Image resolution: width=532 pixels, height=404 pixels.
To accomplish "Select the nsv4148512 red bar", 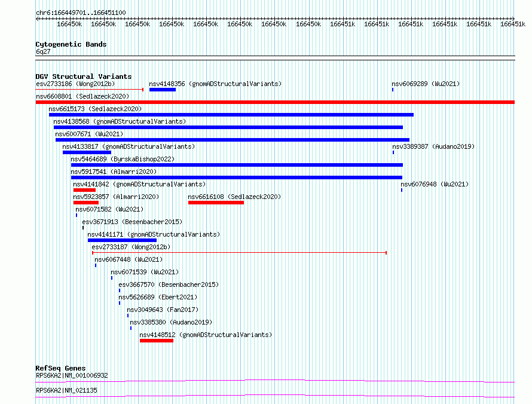I will [157, 341].
